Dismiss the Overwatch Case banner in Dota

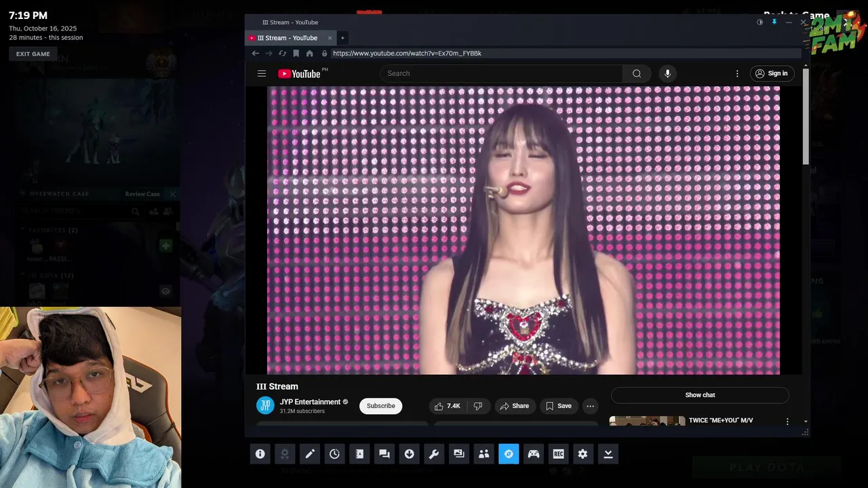172,194
